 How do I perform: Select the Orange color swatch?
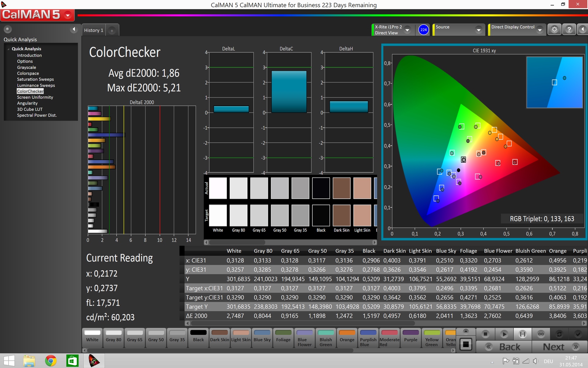347,337
